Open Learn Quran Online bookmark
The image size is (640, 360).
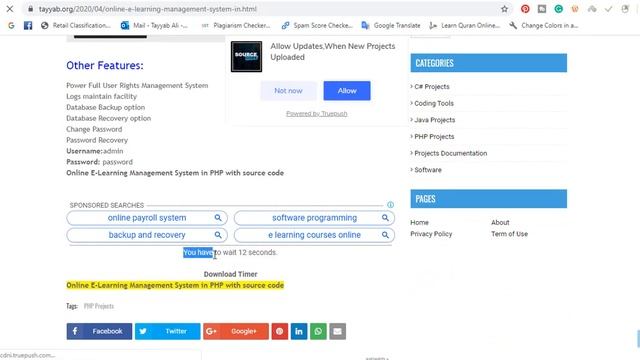464,25
